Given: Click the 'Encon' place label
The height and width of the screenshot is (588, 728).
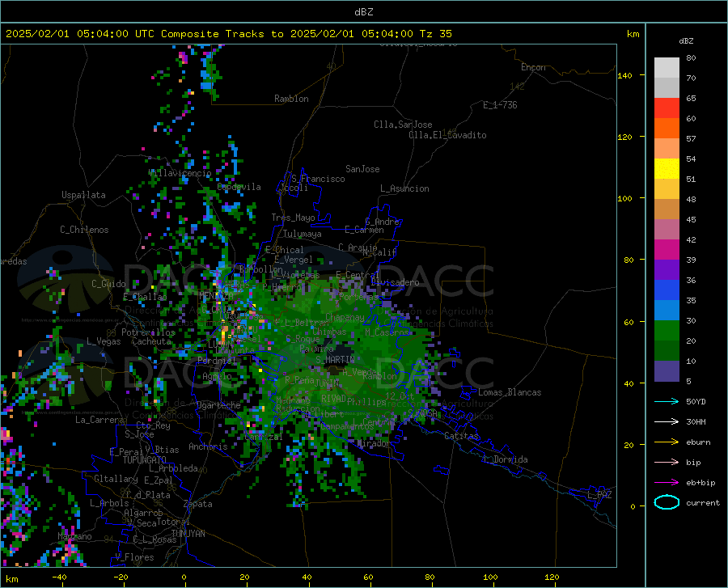Looking at the screenshot, I should pos(533,67).
